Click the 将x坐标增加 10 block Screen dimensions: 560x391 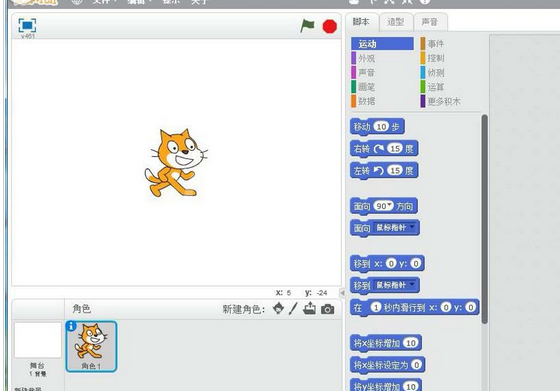(386, 343)
